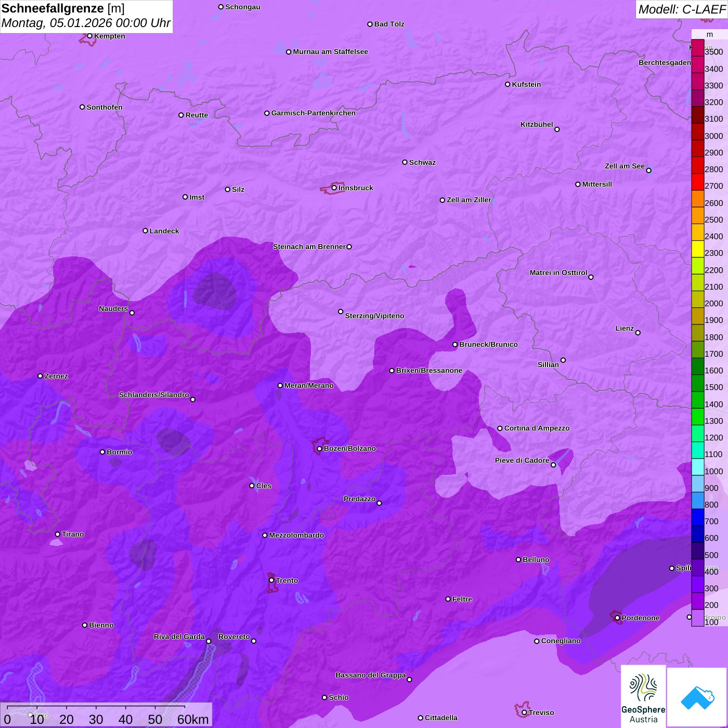728x728 pixels.
Task: Select the Belluno label
Action: click(x=536, y=560)
